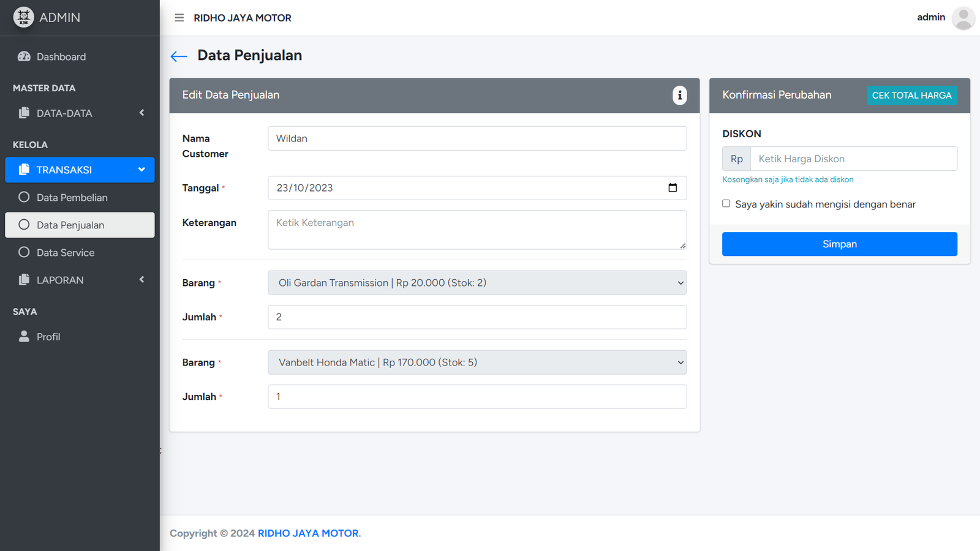Open the calendar picker in Tanggal field
The height and width of the screenshot is (551, 980).
coord(672,188)
